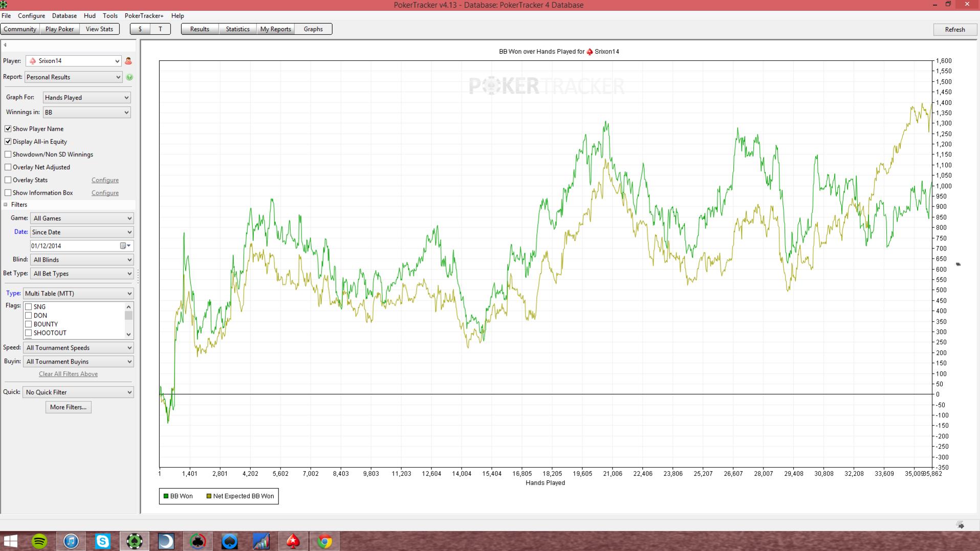
Task: Enable the Overlay Stats checkbox
Action: 8,180
